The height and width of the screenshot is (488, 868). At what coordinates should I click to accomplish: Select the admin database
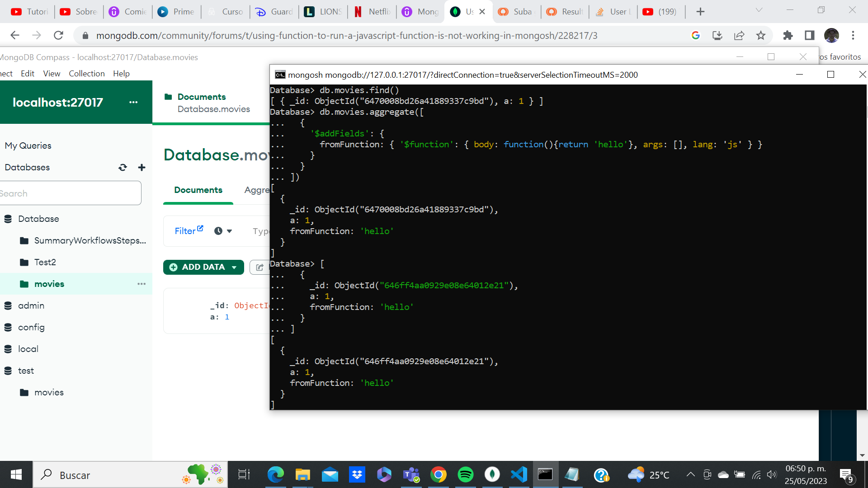point(31,306)
